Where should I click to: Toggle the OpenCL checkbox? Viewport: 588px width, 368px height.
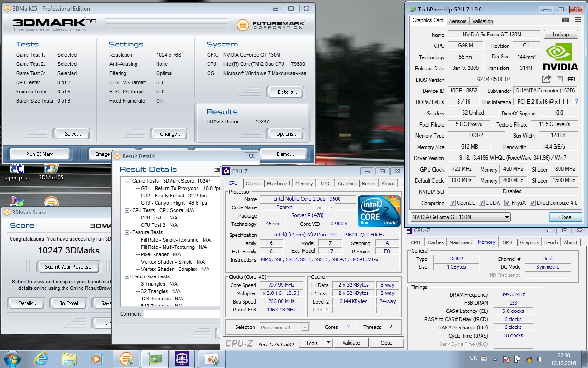coord(453,203)
